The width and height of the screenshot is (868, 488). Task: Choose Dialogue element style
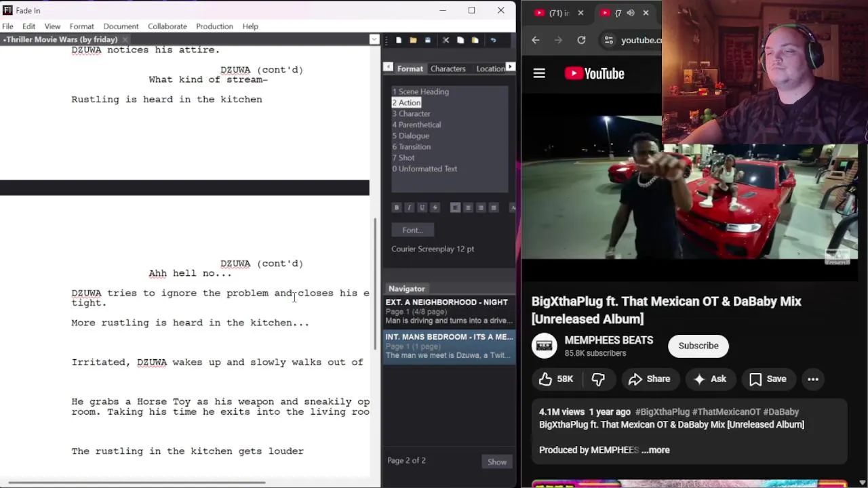[410, 136]
